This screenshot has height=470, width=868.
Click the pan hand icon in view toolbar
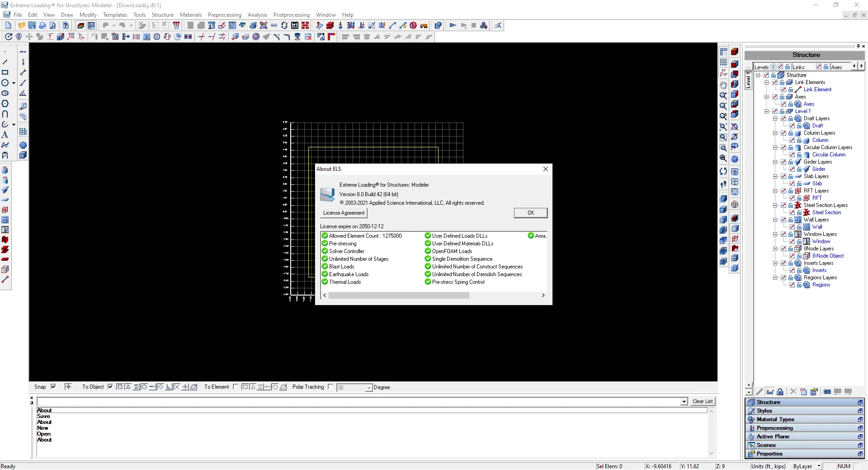click(723, 85)
